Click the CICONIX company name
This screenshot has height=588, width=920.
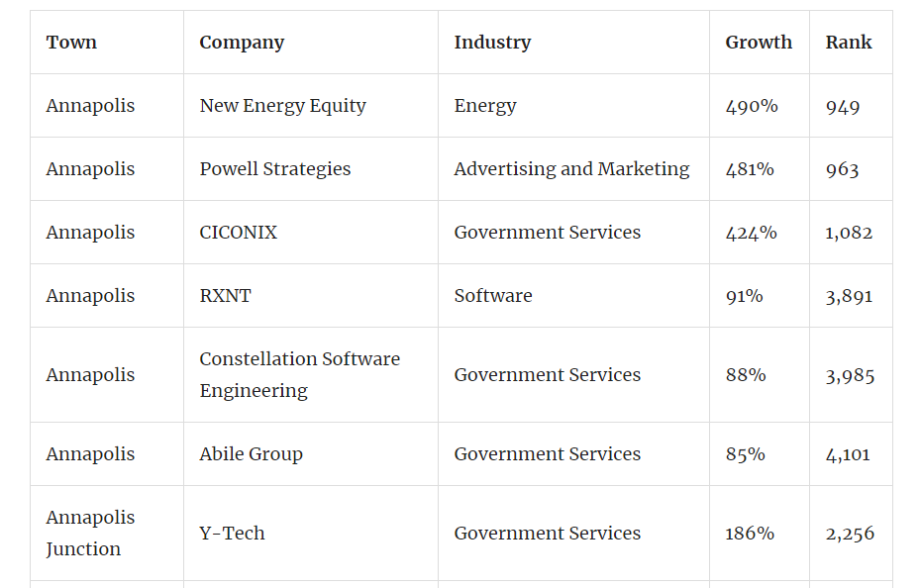(x=239, y=233)
